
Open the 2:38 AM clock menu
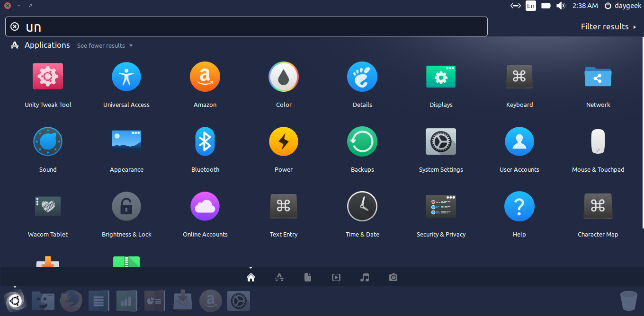pos(585,6)
